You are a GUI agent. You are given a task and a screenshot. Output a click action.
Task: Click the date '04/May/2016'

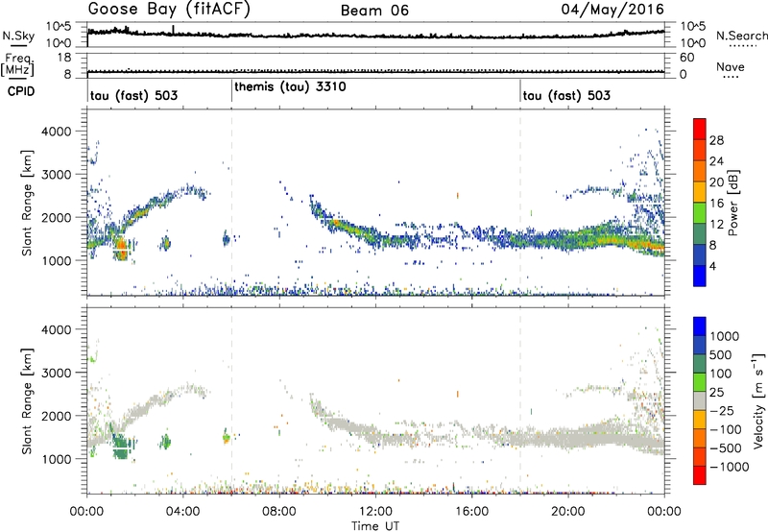coord(612,10)
